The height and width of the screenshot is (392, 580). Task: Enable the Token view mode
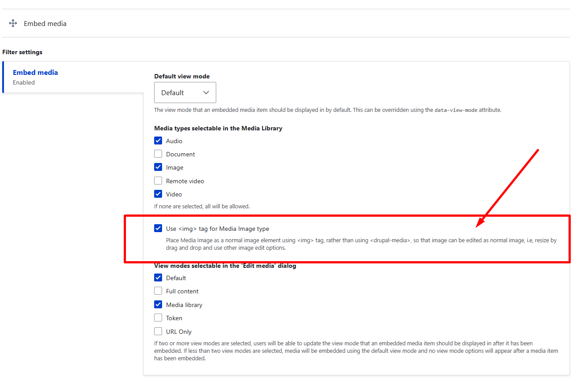(158, 318)
